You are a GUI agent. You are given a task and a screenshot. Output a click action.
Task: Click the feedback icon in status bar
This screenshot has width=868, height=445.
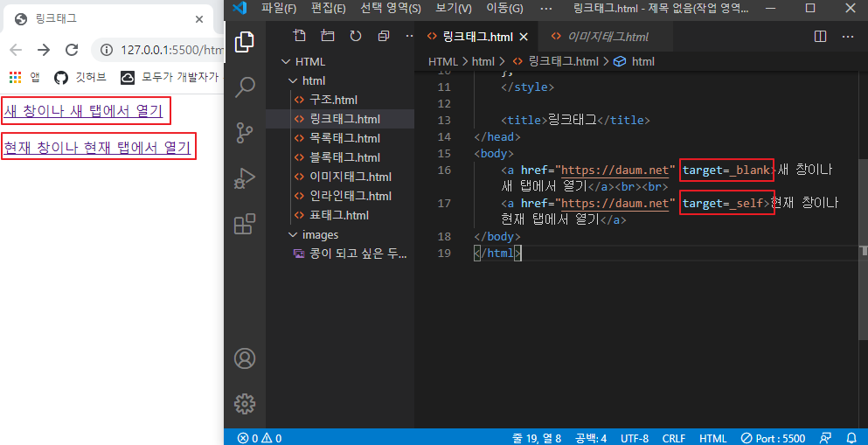(x=825, y=438)
